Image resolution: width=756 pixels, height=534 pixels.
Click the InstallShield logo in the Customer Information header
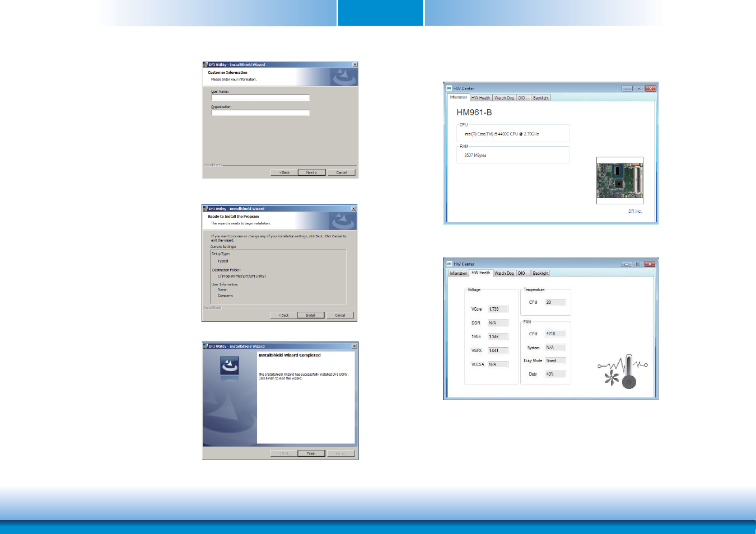(343, 77)
